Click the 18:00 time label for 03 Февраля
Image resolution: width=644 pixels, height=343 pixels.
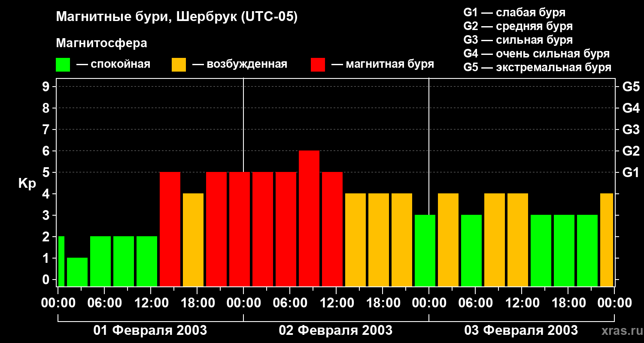tap(568, 303)
